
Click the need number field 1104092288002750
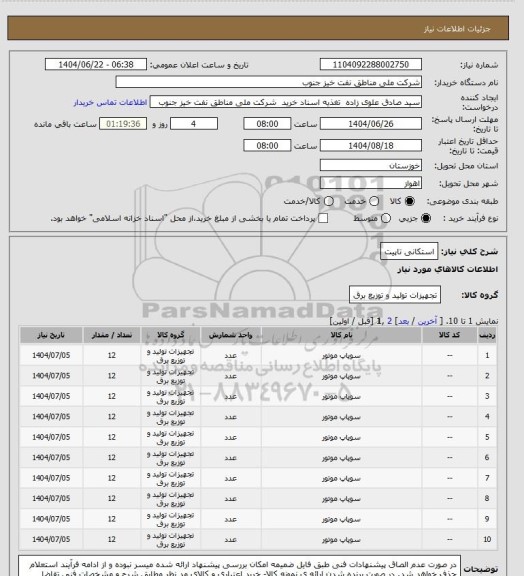click(371, 64)
